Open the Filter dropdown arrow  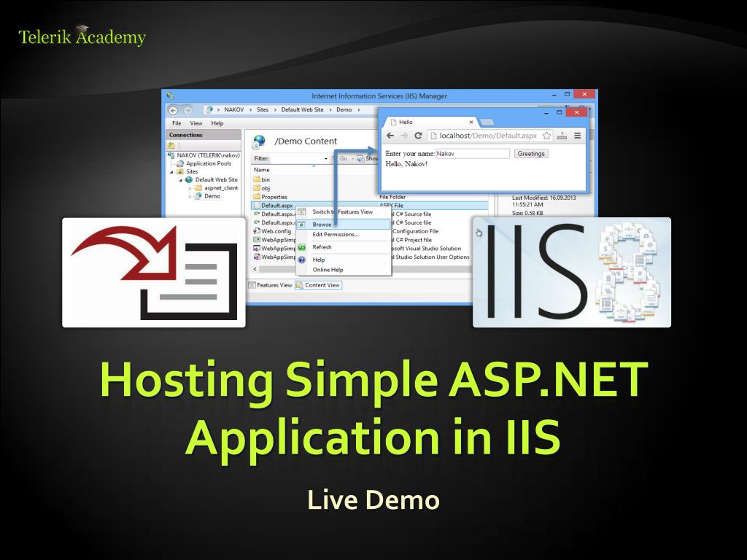[x=326, y=158]
